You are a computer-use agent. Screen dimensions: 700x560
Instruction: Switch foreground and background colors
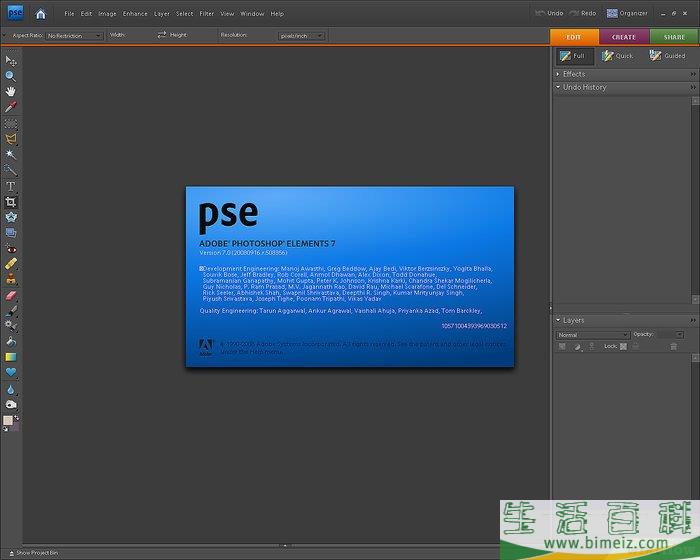17,418
